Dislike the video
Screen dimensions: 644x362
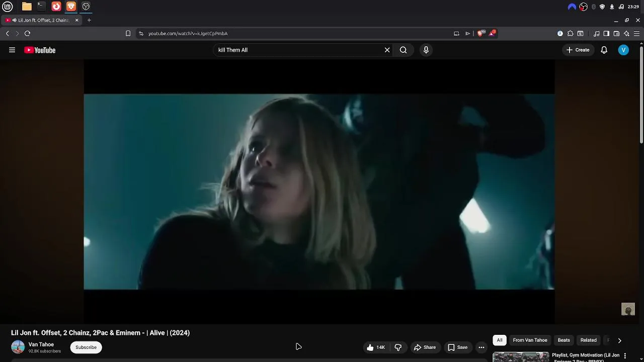(x=398, y=347)
